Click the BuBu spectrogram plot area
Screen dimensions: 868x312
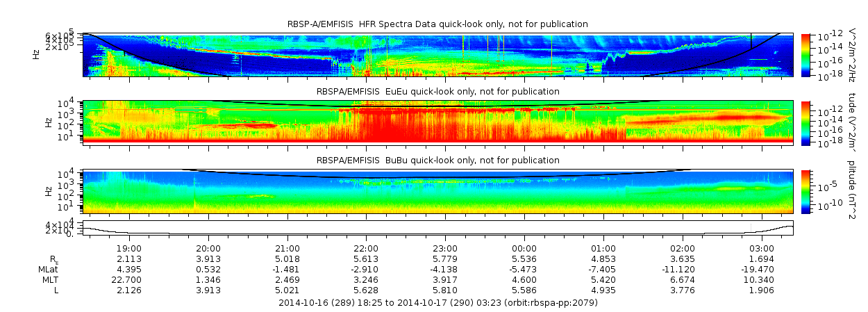point(437,191)
